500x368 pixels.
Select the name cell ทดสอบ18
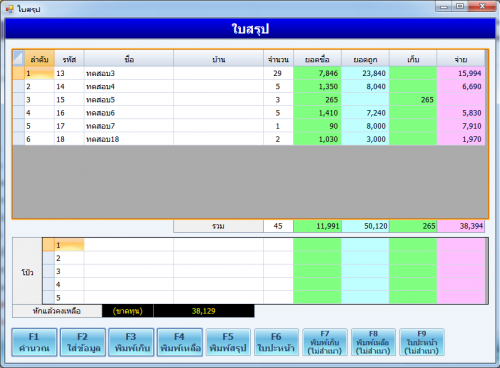129,139
